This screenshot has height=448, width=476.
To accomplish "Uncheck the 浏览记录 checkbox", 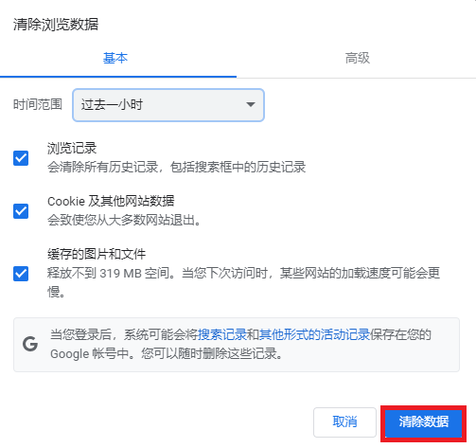I will [x=21, y=158].
